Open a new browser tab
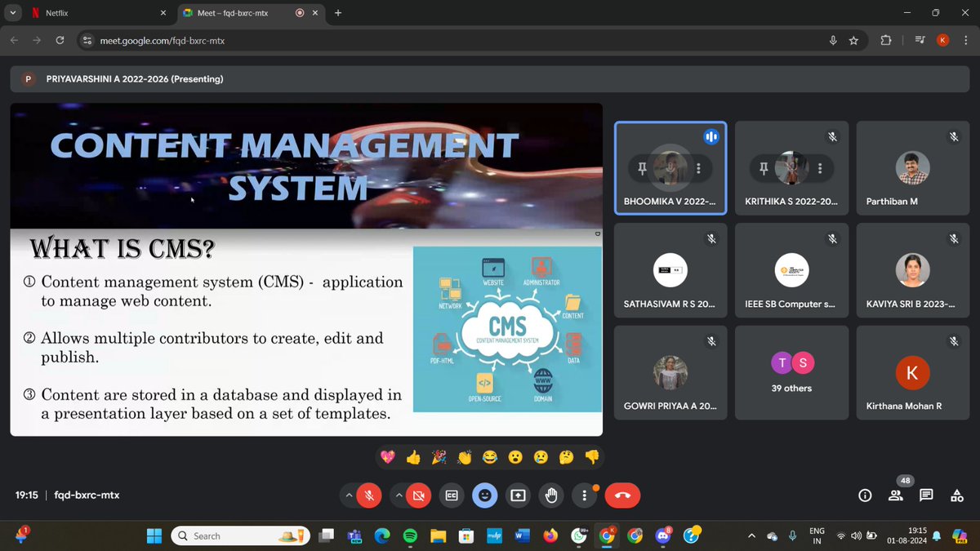This screenshot has height=551, width=980. click(x=338, y=13)
